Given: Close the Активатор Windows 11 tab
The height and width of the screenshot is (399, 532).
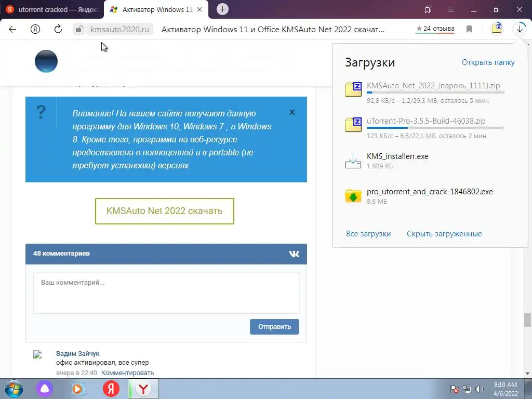Looking at the screenshot, I should pyautogui.click(x=199, y=9).
